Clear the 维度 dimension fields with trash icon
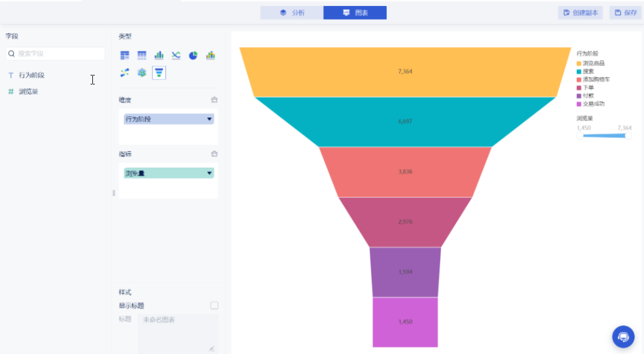 click(214, 100)
